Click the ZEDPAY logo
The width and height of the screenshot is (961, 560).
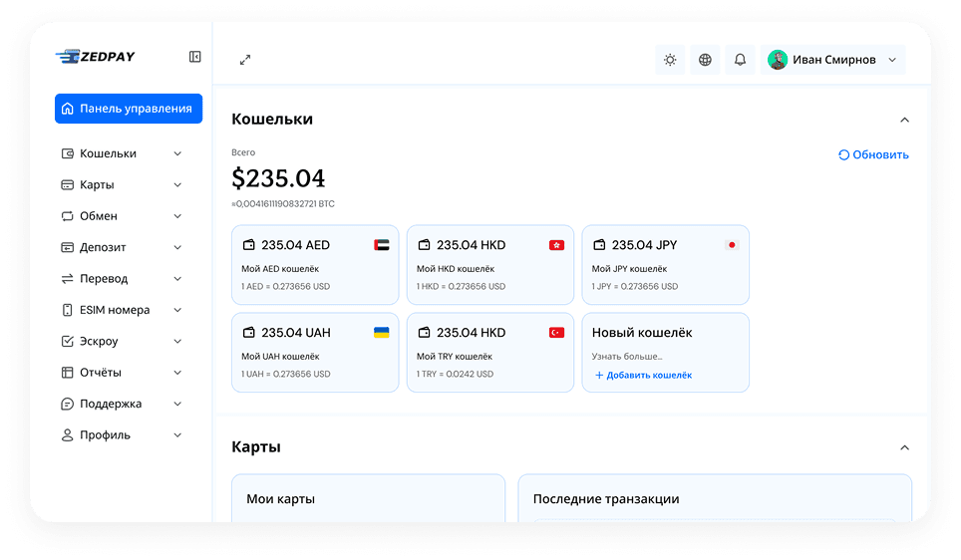click(95, 57)
